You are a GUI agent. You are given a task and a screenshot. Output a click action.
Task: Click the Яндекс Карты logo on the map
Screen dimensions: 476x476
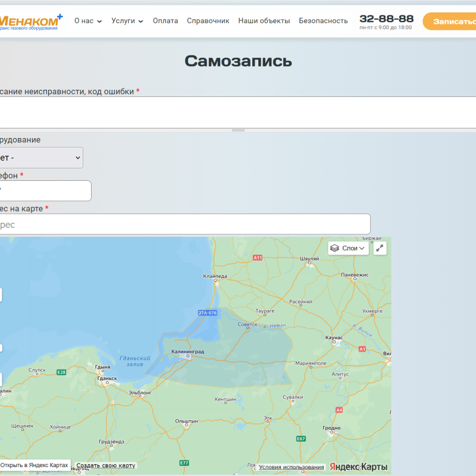click(x=359, y=466)
